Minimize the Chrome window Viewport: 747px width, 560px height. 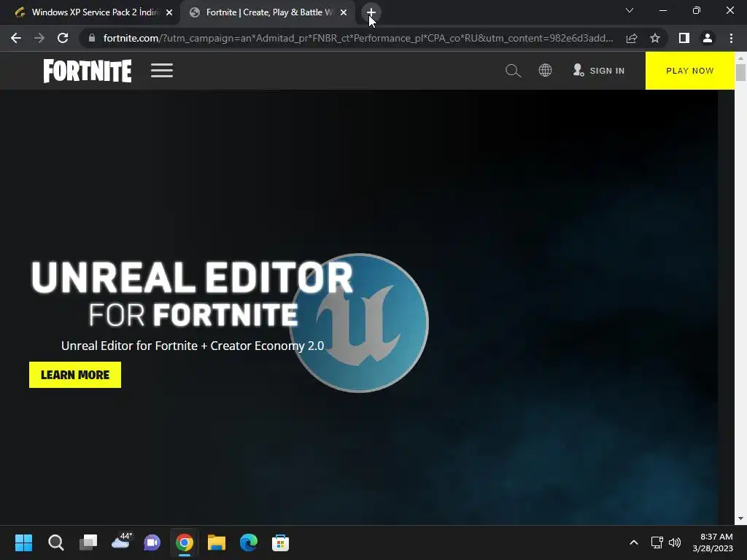click(x=662, y=10)
